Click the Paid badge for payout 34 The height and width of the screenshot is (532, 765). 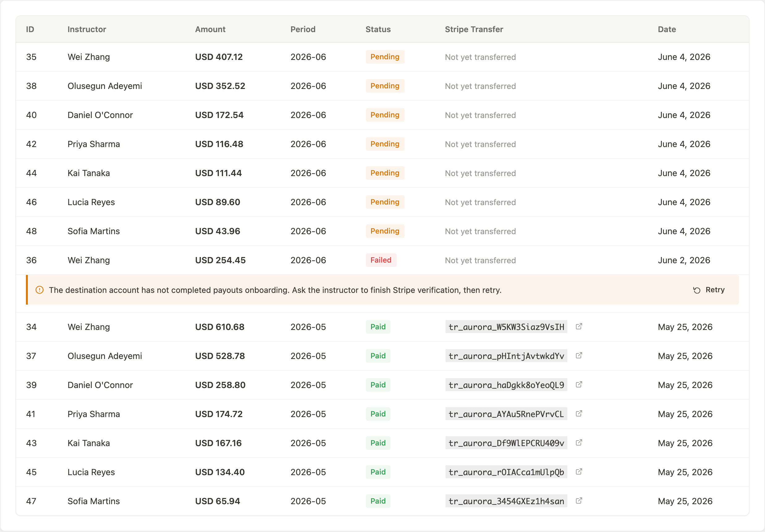(x=378, y=327)
